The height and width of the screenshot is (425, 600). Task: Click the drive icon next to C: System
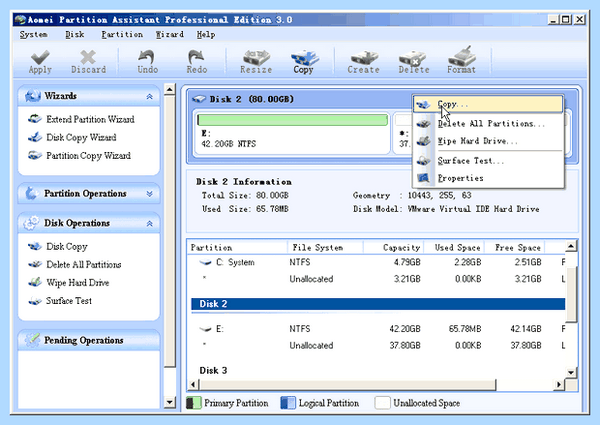point(205,262)
